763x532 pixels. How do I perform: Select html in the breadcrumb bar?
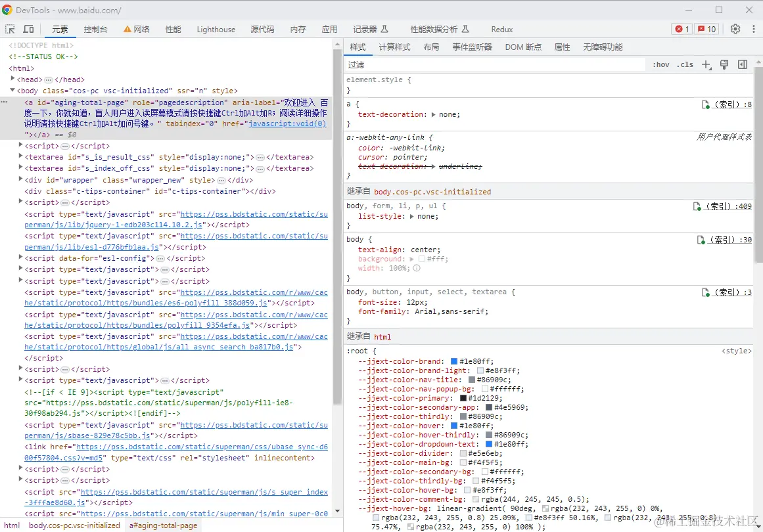click(12, 525)
